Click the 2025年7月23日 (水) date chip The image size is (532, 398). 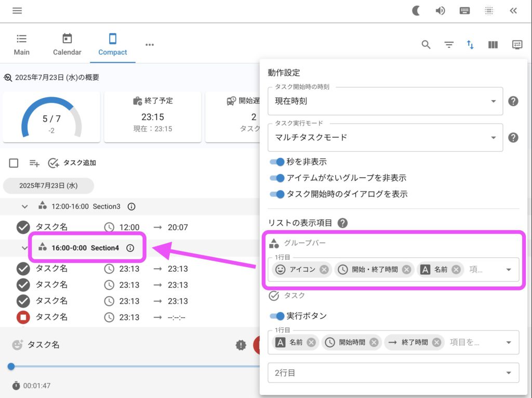pyautogui.click(x=48, y=185)
